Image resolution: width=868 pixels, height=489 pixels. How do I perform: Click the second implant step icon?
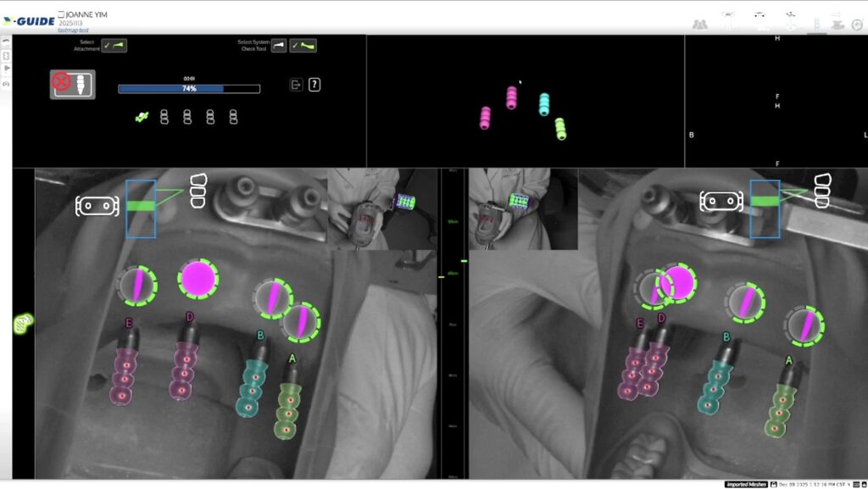(164, 117)
